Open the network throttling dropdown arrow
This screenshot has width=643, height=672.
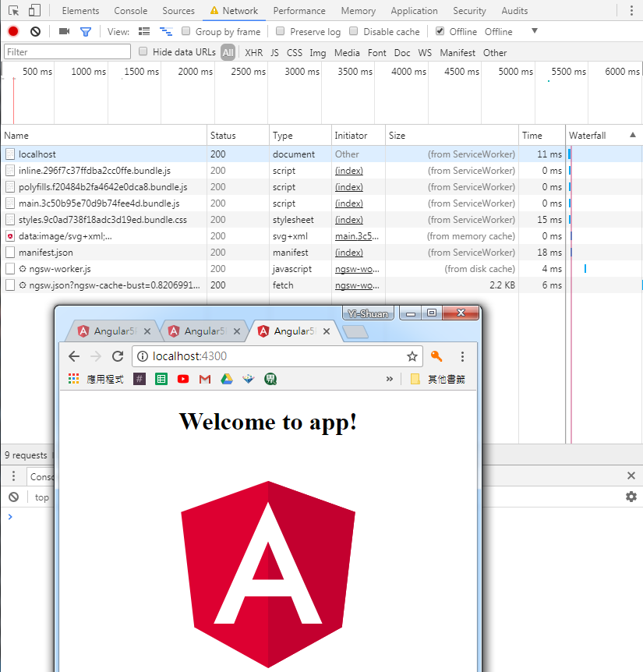click(534, 31)
